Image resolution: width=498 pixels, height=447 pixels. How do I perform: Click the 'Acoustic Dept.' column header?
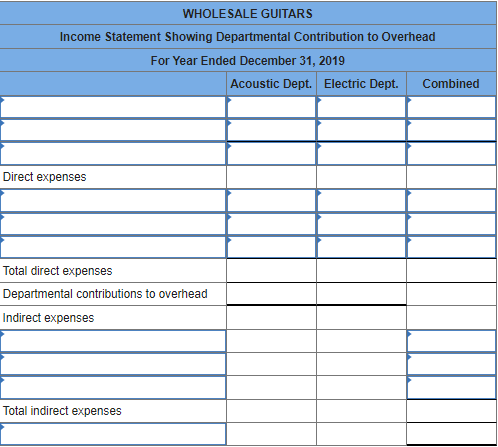(271, 84)
